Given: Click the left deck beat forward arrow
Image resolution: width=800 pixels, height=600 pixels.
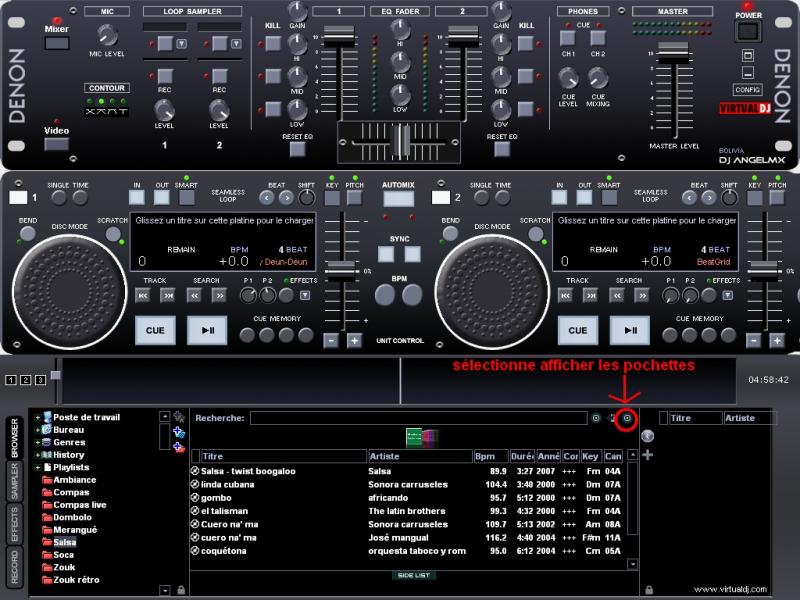Looking at the screenshot, I should (285, 198).
